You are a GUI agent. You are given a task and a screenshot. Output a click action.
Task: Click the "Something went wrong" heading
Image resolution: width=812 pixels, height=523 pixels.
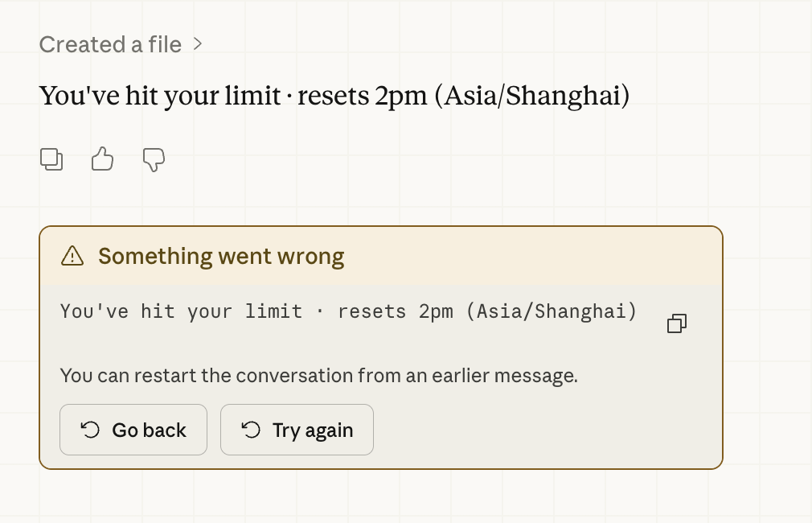click(221, 257)
